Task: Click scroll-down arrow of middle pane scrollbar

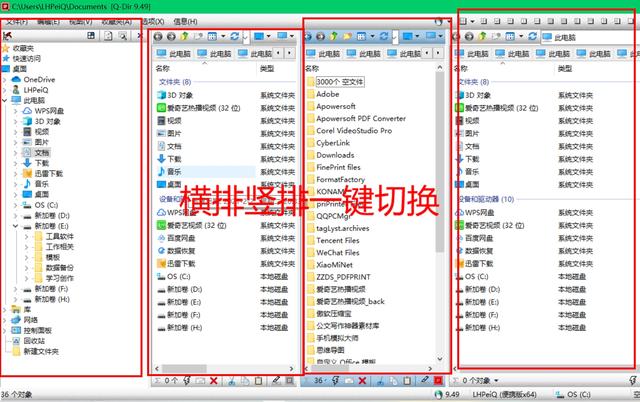Action: [x=440, y=359]
